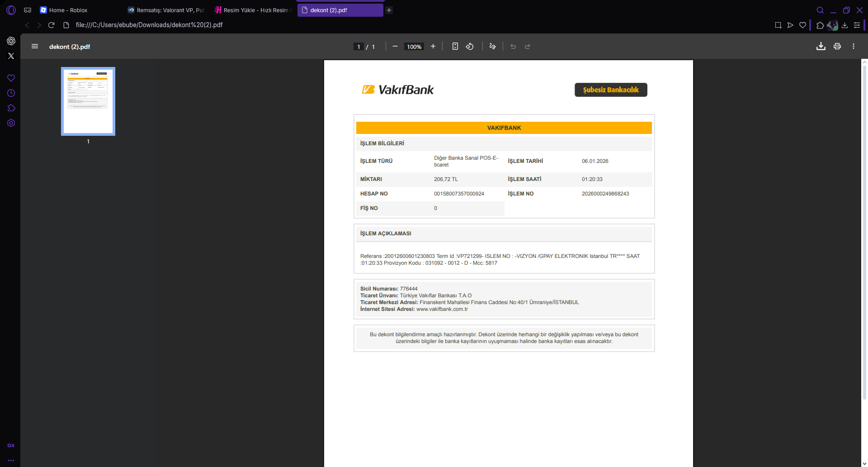Viewport: 868px width, 467px height.
Task: Open the PDF viewer more actions menu
Action: click(854, 46)
